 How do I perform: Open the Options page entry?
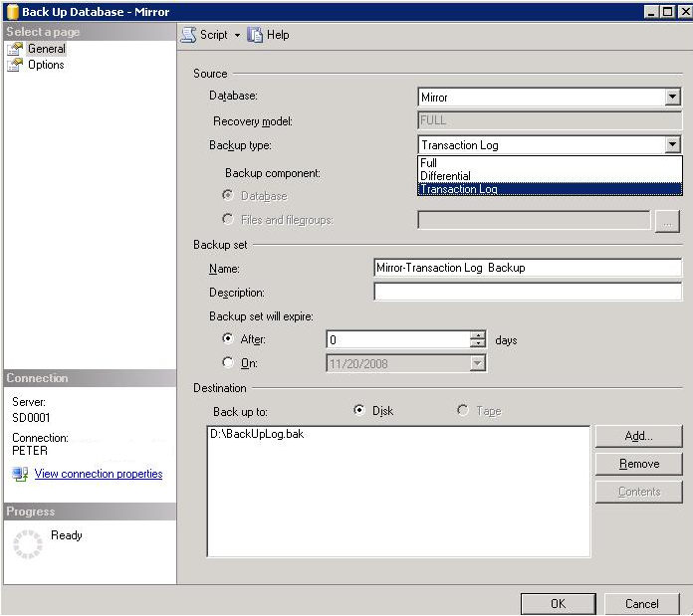click(x=46, y=65)
